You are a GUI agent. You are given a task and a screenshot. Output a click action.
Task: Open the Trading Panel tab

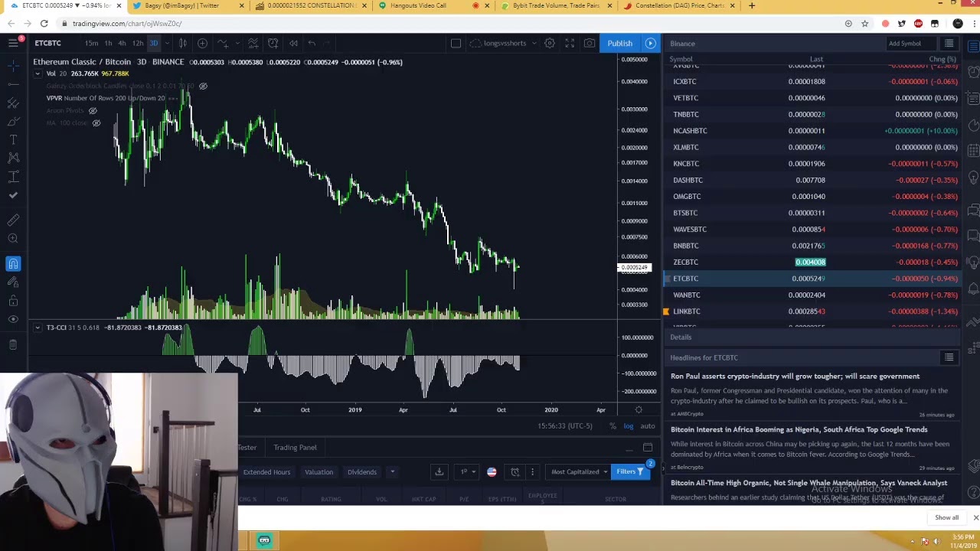295,448
